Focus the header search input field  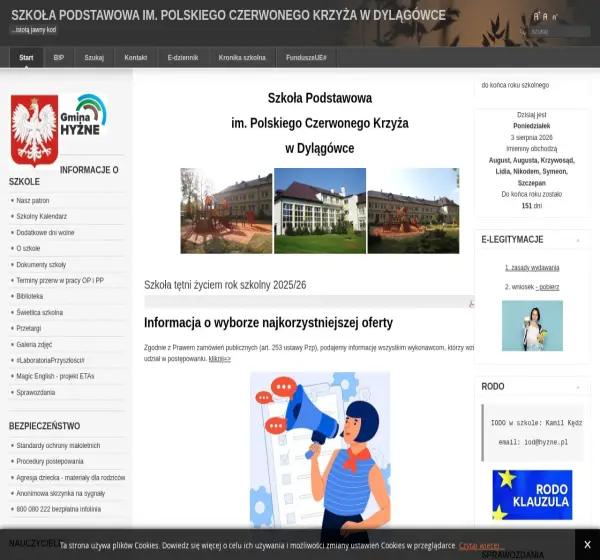559,31
